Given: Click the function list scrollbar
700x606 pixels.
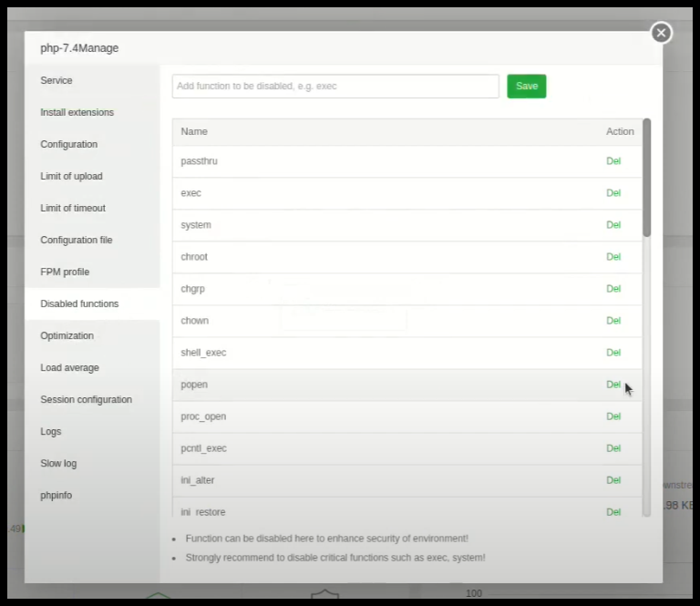Looking at the screenshot, I should (646, 178).
